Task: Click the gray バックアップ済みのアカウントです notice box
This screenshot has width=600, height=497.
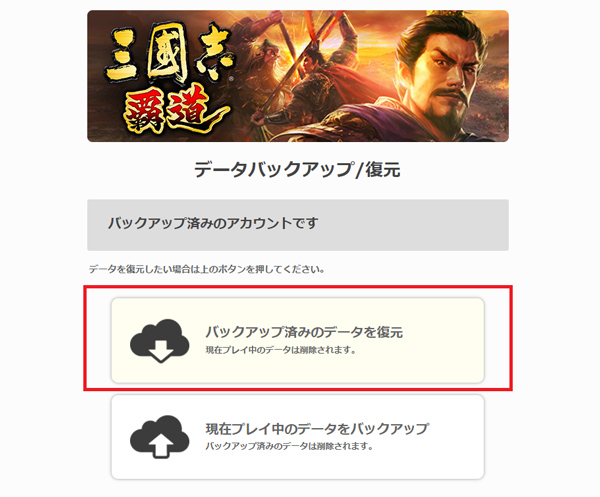Action: [298, 225]
